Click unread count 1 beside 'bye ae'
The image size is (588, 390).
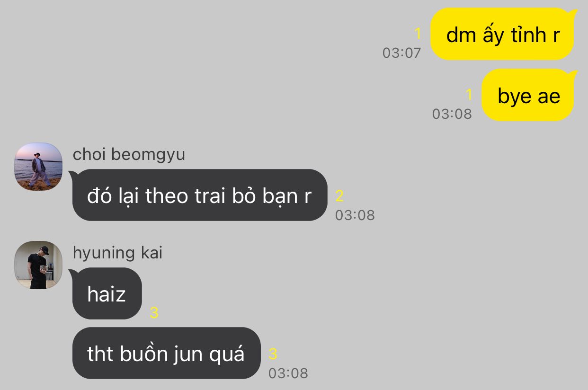pyautogui.click(x=469, y=95)
